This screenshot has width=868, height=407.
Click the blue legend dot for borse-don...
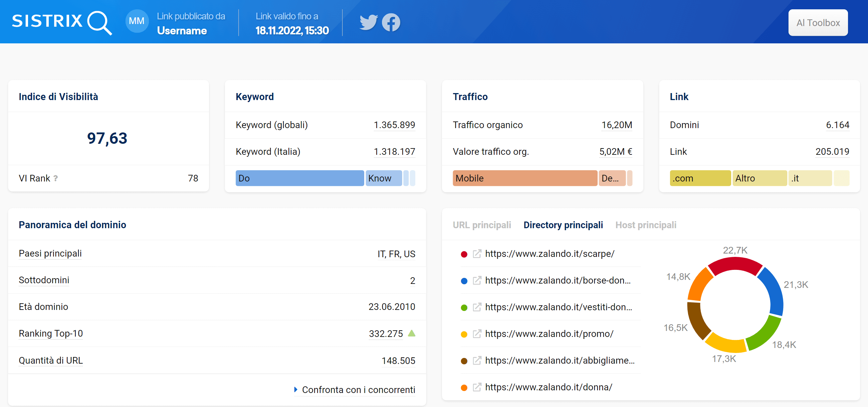(464, 281)
